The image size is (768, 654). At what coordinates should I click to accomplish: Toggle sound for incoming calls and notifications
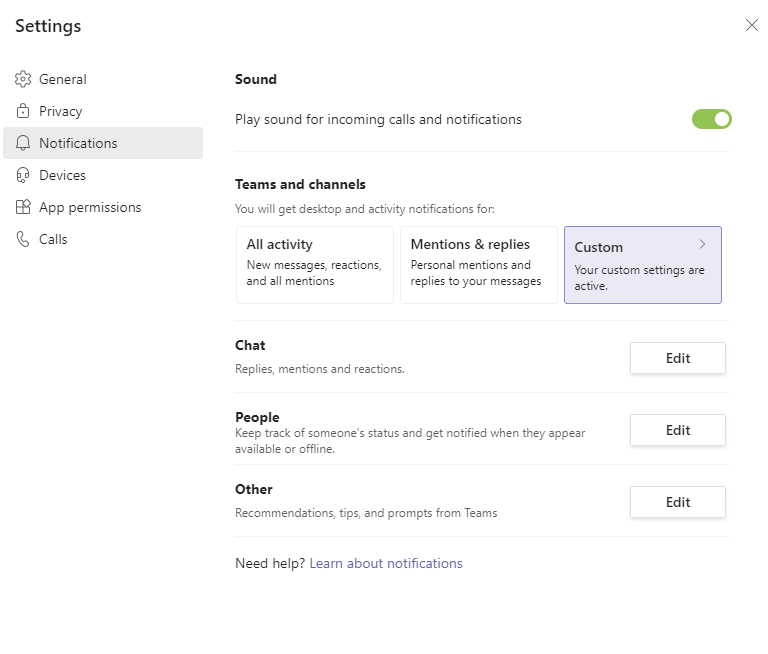(x=711, y=119)
